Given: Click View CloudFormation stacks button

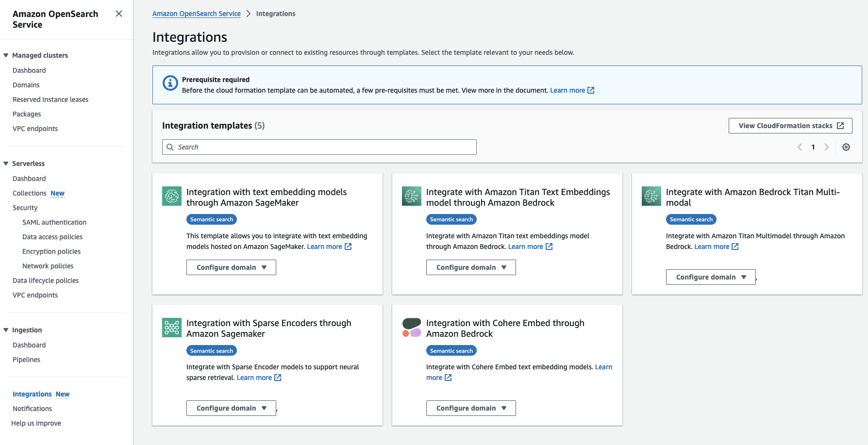Looking at the screenshot, I should click(x=790, y=126).
